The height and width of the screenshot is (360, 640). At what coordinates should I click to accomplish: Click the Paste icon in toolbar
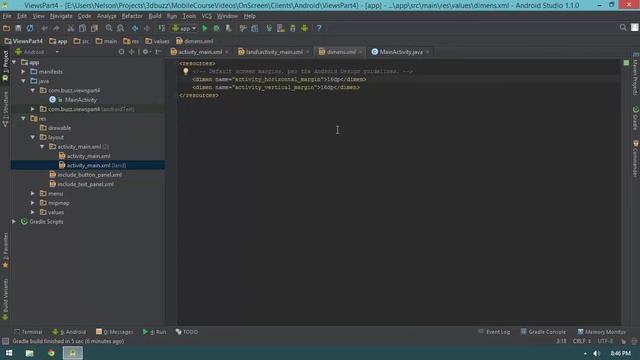pos(94,28)
